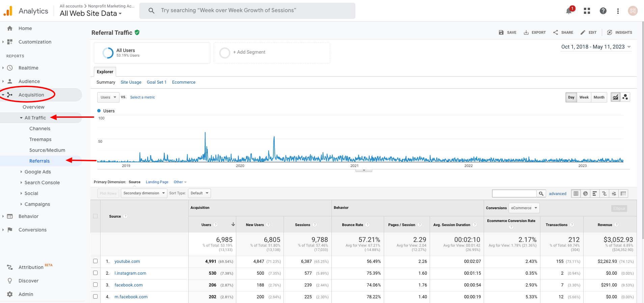Open the Explorer tab

105,72
